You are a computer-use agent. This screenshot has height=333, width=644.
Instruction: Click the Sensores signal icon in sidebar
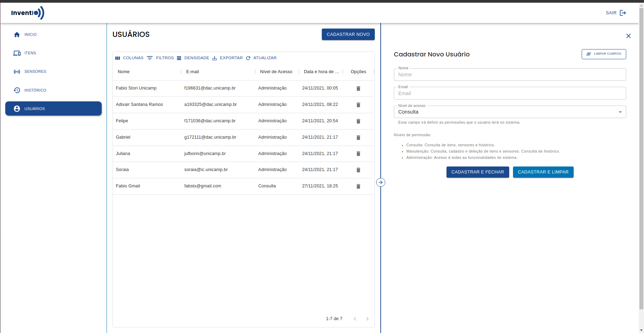tap(17, 71)
